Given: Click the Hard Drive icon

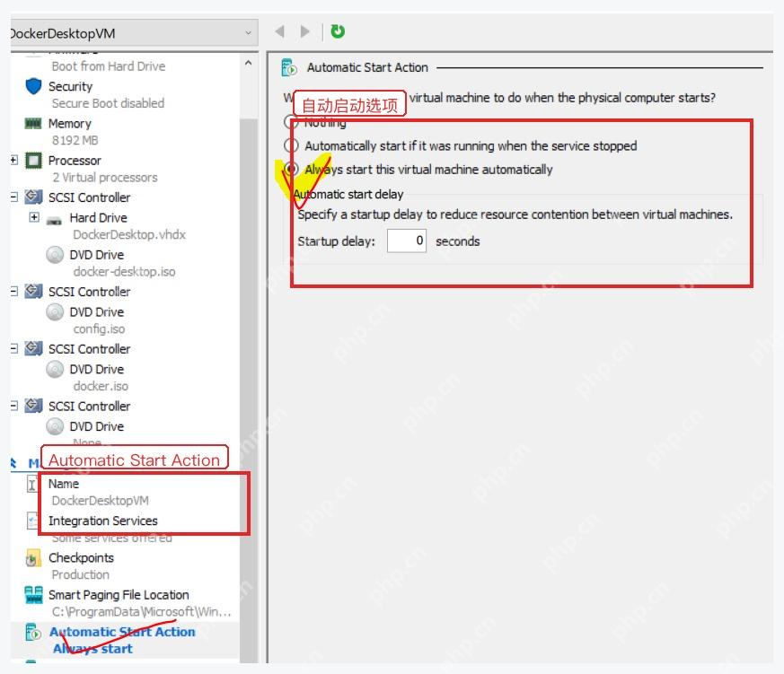Looking at the screenshot, I should click(x=54, y=221).
